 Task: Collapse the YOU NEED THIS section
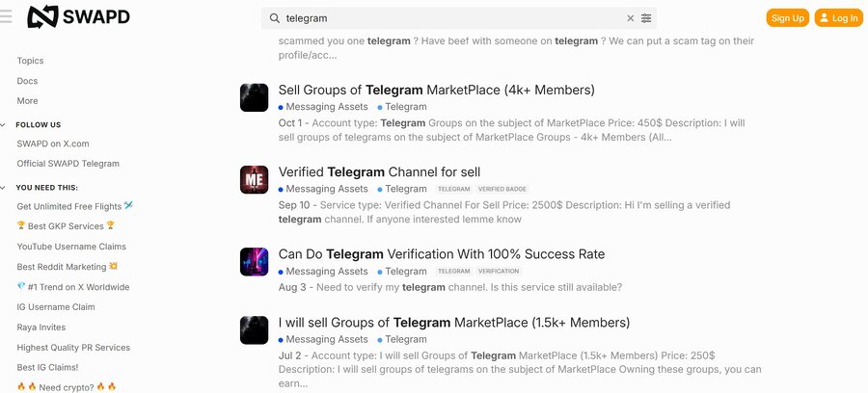point(4,187)
